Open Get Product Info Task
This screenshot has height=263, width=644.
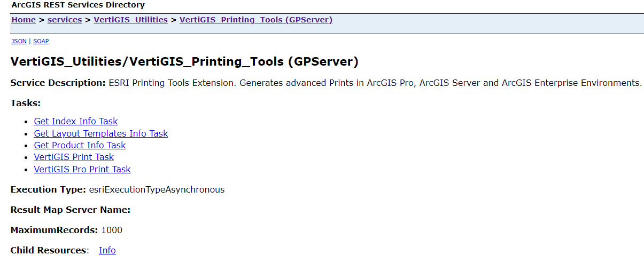[80, 145]
